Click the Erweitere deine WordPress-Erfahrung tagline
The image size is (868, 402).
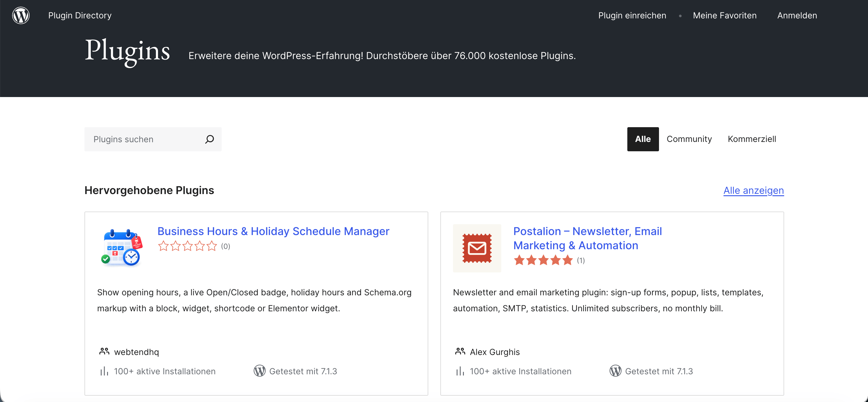tap(382, 56)
